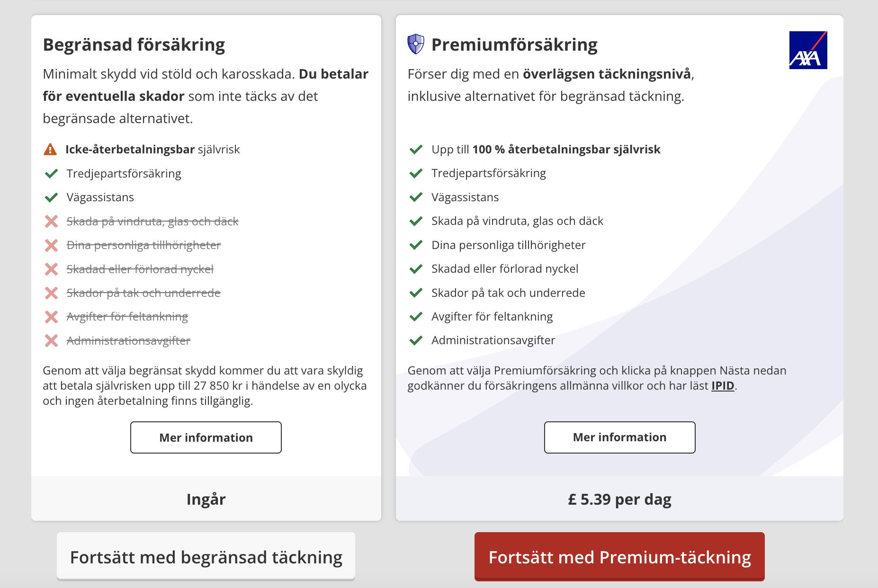
Task: Click red X beside Avgifter för feltankning
Action: pos(51,317)
